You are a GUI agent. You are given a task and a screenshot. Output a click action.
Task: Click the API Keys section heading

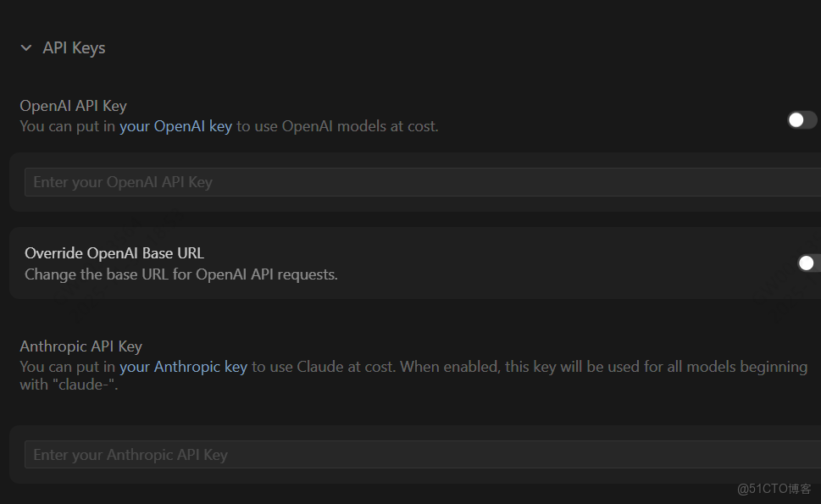click(74, 48)
